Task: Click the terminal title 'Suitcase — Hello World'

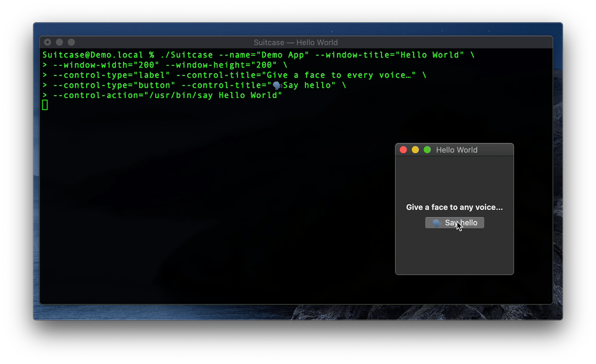Action: 296,43
